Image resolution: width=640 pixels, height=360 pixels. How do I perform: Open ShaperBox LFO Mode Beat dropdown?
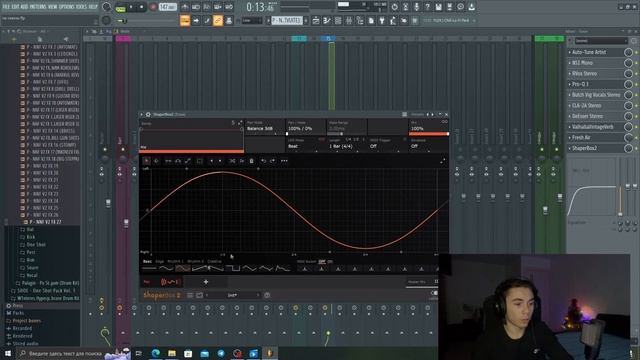coord(305,144)
